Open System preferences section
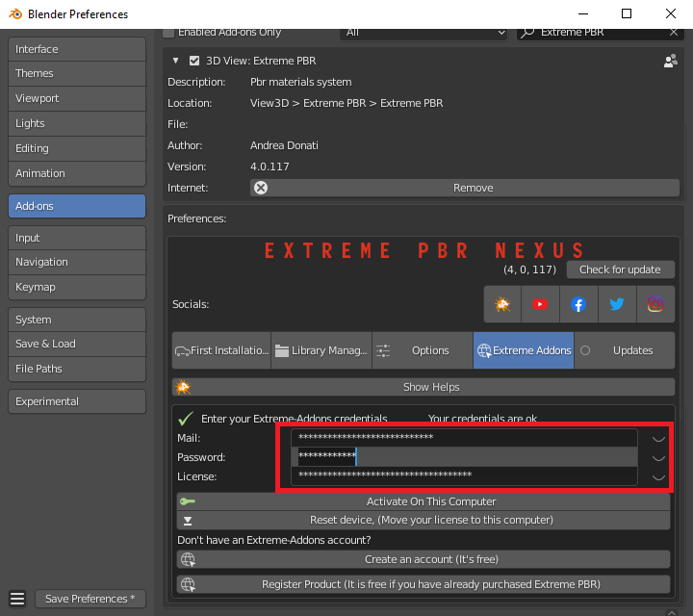The width and height of the screenshot is (693, 616). (77, 320)
